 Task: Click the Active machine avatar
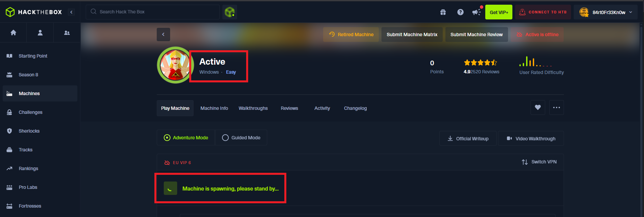pos(175,65)
